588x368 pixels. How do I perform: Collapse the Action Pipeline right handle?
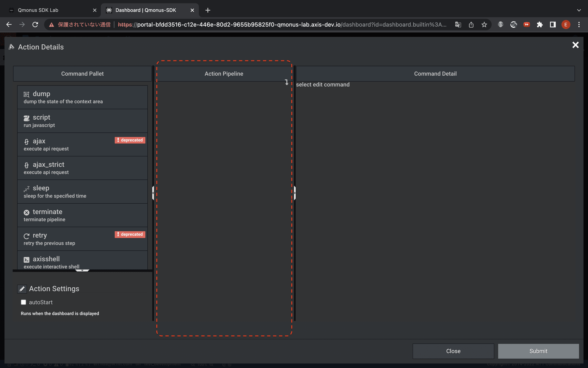(295, 193)
